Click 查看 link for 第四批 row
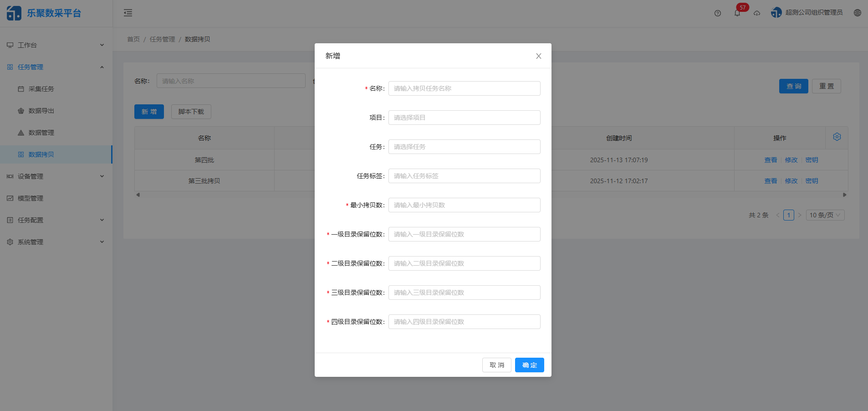868x411 pixels. tap(771, 160)
